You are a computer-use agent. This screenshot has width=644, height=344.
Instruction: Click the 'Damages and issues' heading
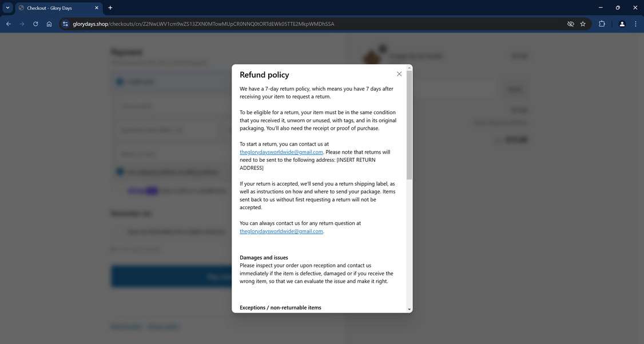pyautogui.click(x=264, y=257)
